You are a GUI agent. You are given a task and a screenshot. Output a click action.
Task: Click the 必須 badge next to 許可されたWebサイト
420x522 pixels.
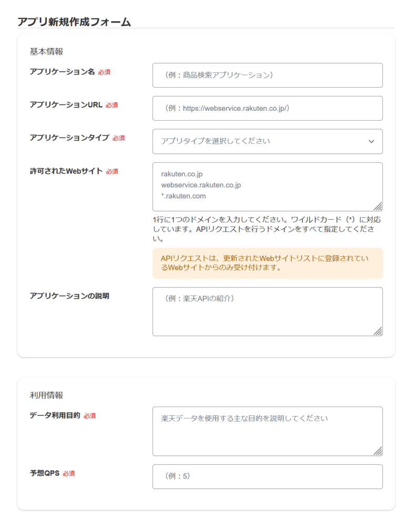pos(112,171)
